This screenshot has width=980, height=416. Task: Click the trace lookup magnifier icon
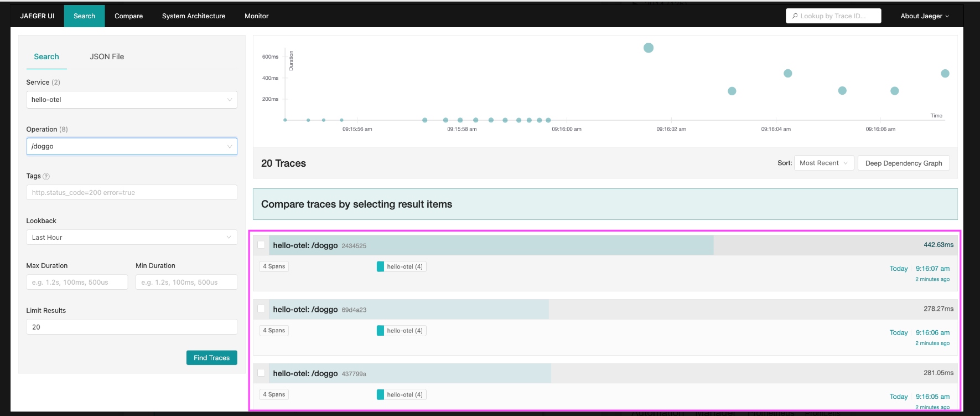(795, 16)
